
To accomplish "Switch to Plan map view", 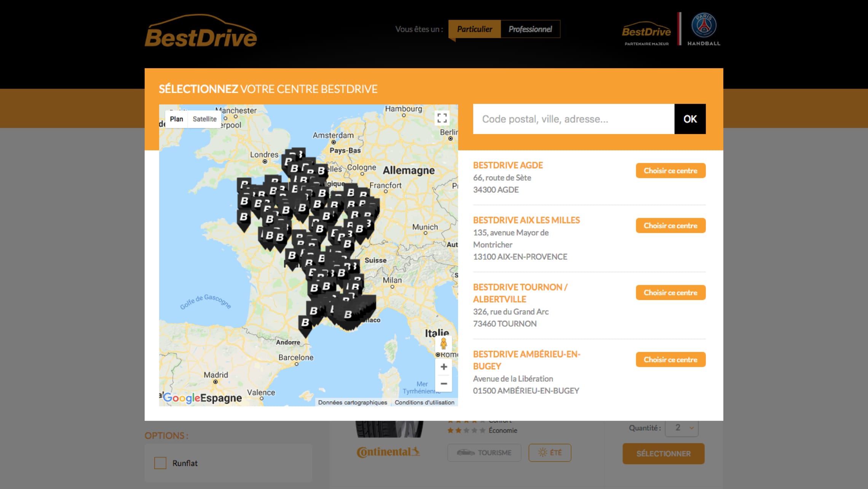I will coord(176,119).
